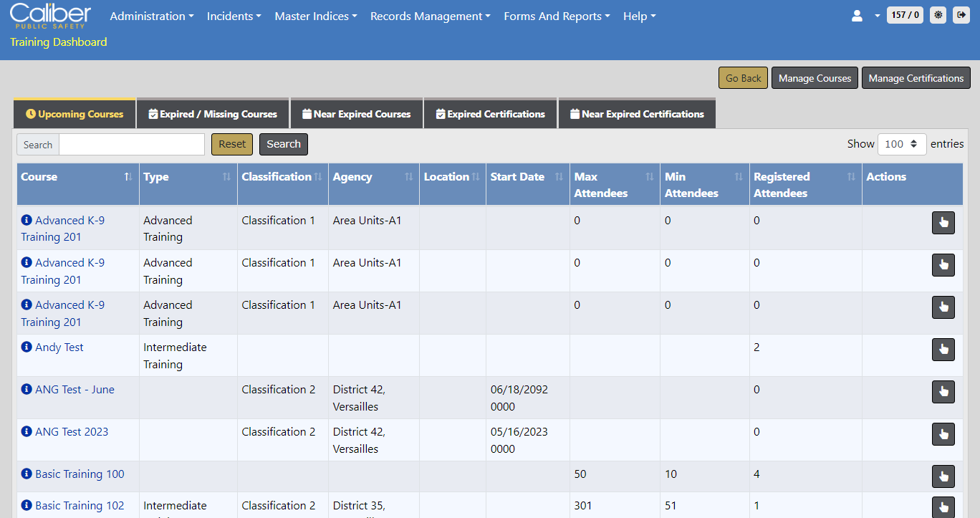980x518 pixels.
Task: Focus the course Search text field
Action: [x=132, y=145]
